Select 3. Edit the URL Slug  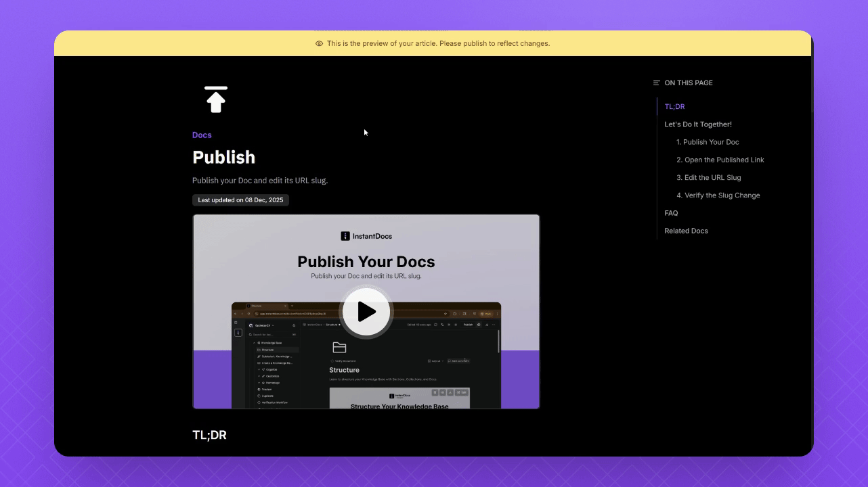coord(709,177)
